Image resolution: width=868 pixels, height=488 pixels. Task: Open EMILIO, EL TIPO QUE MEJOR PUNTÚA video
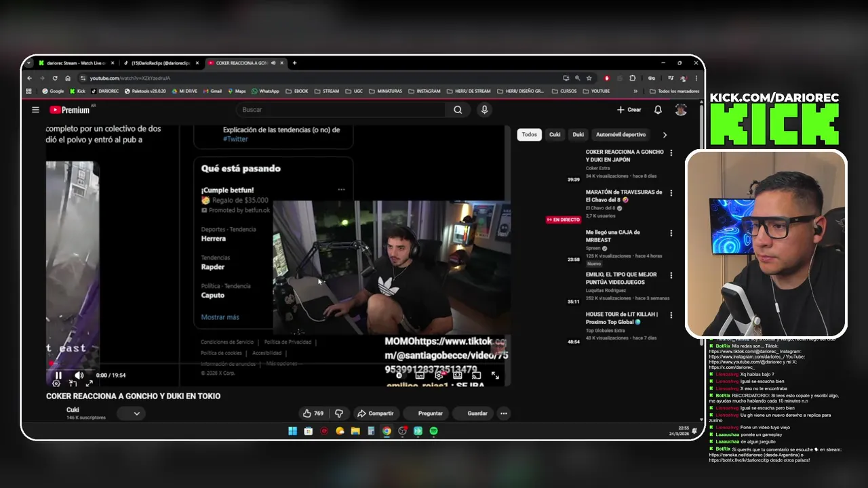pyautogui.click(x=621, y=279)
